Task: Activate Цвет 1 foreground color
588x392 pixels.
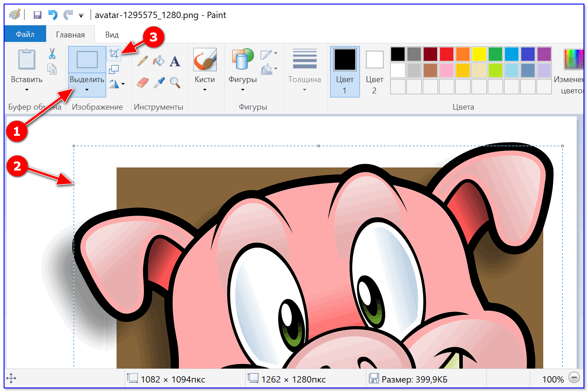Action: coord(345,71)
